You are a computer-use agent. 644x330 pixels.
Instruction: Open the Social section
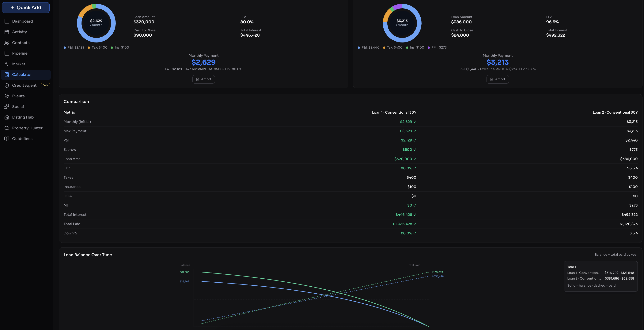[x=17, y=106]
